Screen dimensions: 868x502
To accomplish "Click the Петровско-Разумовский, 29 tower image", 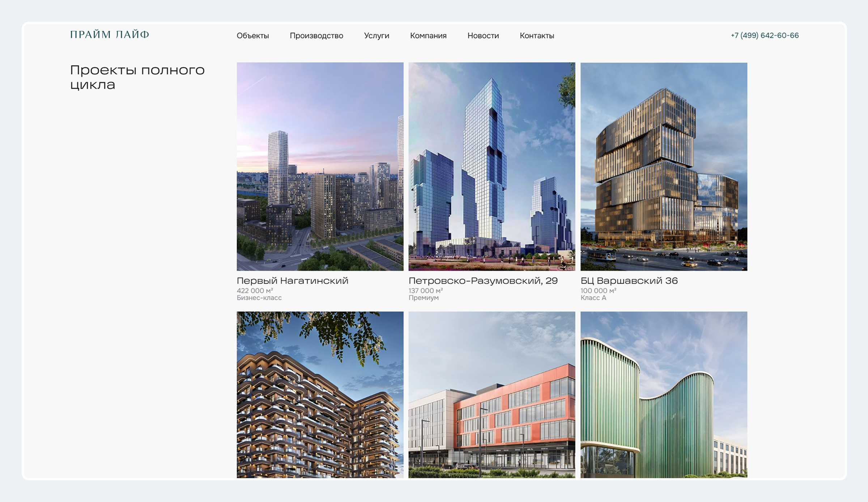I will (x=492, y=166).
